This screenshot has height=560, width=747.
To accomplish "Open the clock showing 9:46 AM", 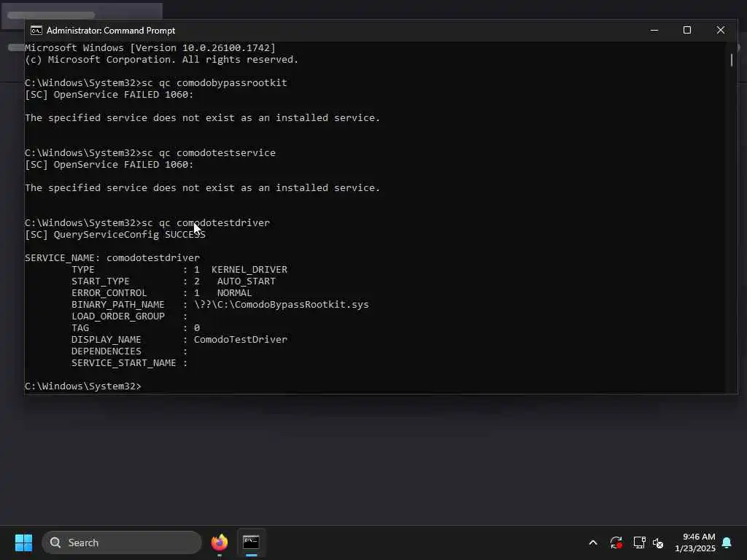I will (695, 542).
